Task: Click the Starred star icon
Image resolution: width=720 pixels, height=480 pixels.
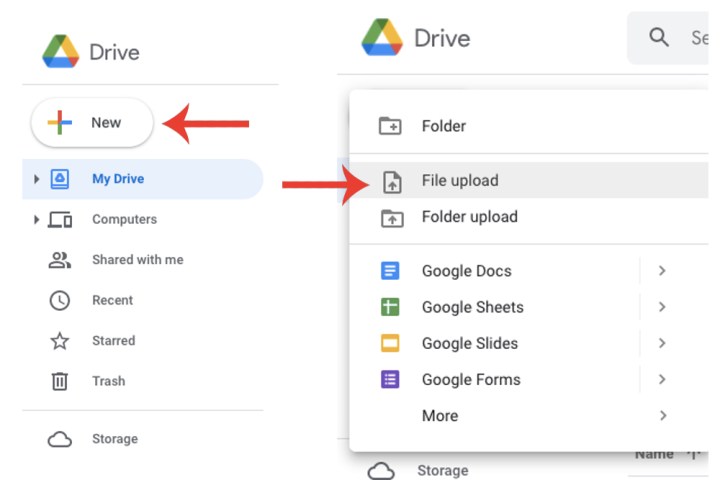Action: [x=60, y=341]
